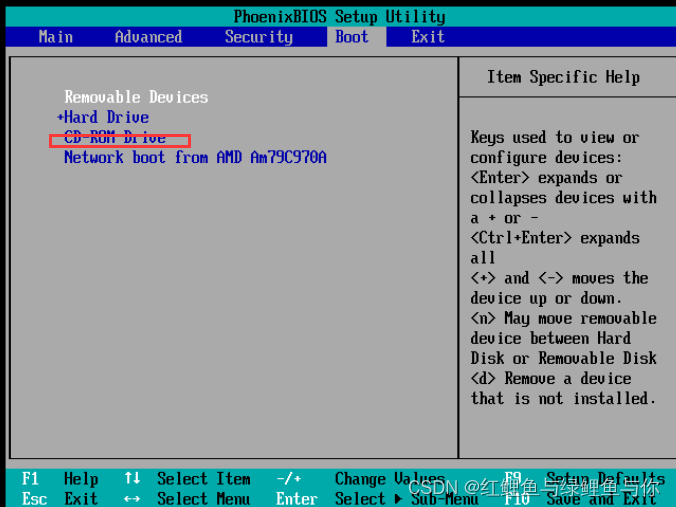Screen dimensions: 676x507
Task: Click 'Disk or Removable Disk' help line
Action: [x=563, y=358]
